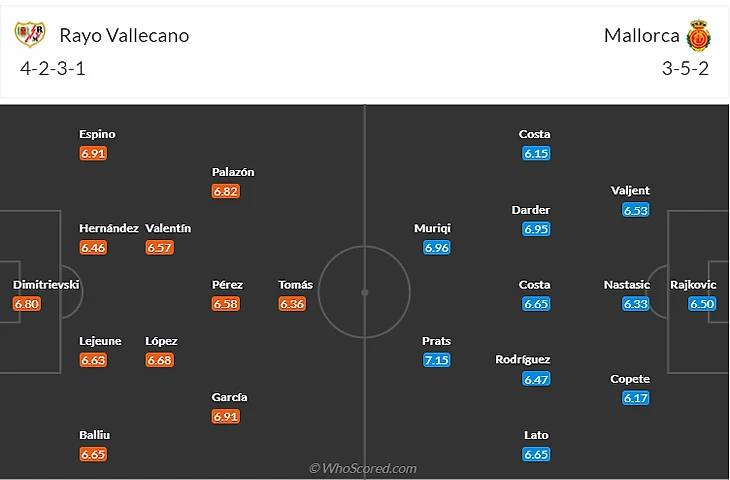Select Dimitrievski's 6.80 rating badge
The height and width of the screenshot is (480, 730).
[27, 304]
